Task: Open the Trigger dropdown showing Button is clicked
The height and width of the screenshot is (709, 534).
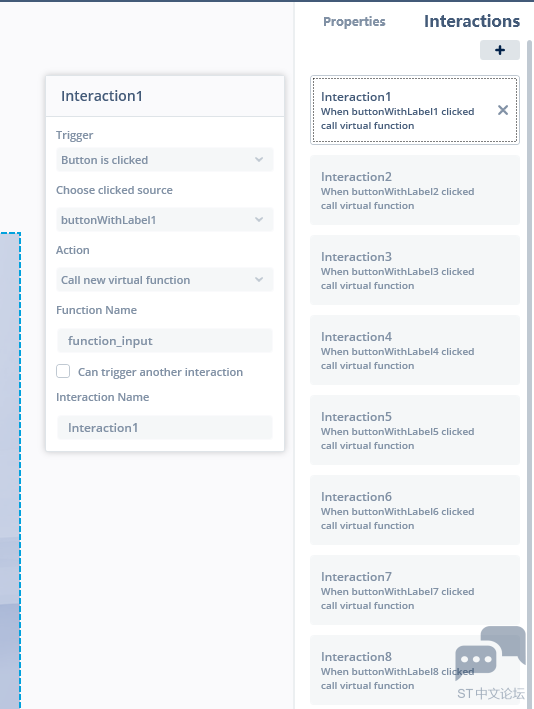Action: tap(165, 160)
